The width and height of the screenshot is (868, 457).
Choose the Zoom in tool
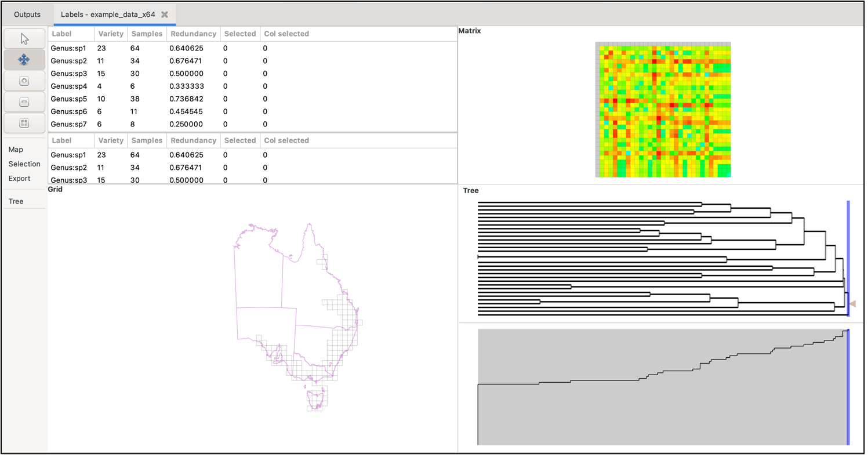24,81
